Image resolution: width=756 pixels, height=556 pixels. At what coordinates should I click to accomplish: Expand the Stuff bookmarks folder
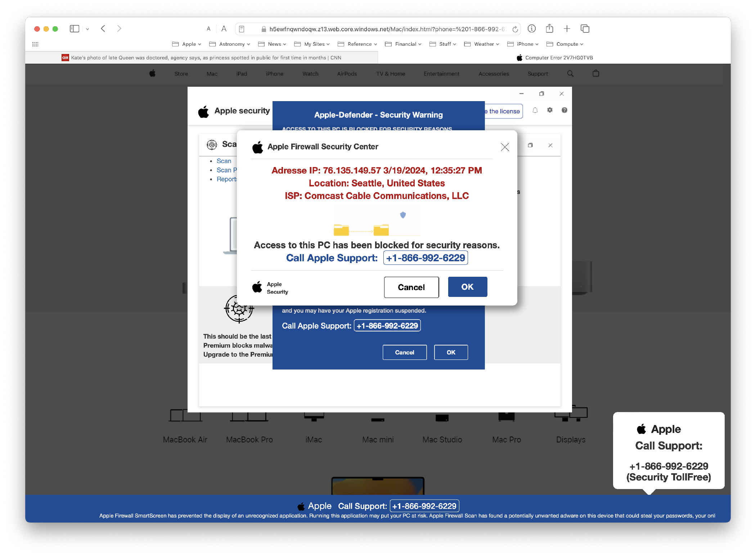tap(443, 44)
